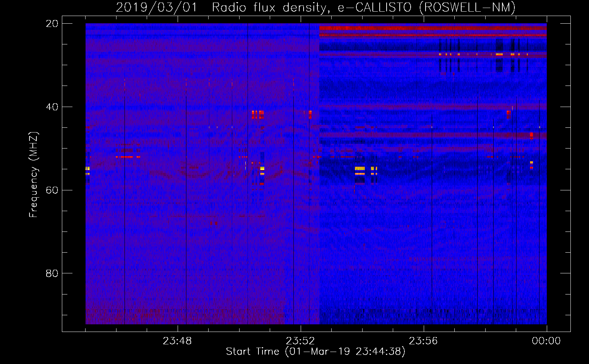Click the '80' frequency tick label
589x364 pixels.
(x=52, y=273)
